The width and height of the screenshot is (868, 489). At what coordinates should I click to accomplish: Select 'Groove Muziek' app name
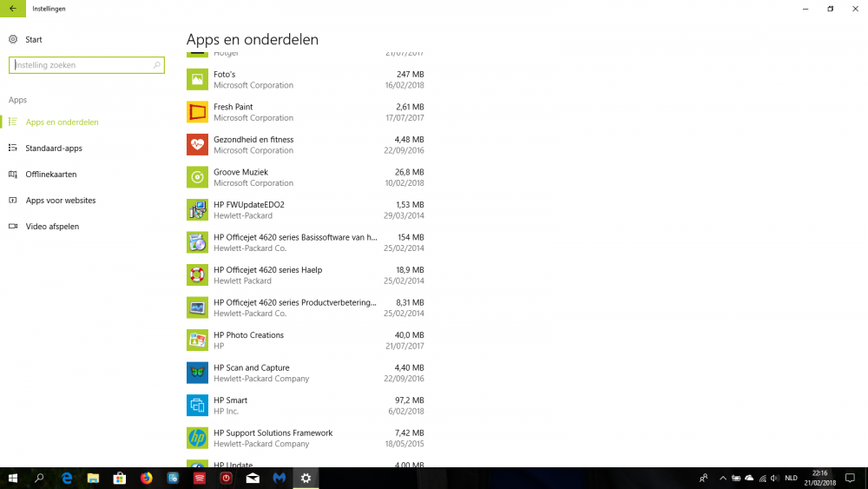[240, 172]
